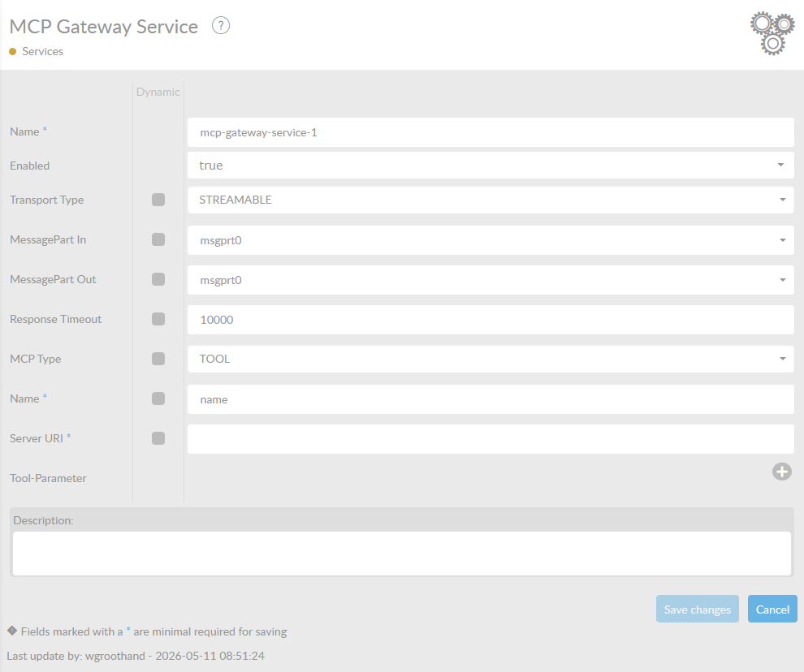Toggle Dynamic checkbox for MessagePart Out
Viewport: 804px width, 672px height.
click(158, 279)
